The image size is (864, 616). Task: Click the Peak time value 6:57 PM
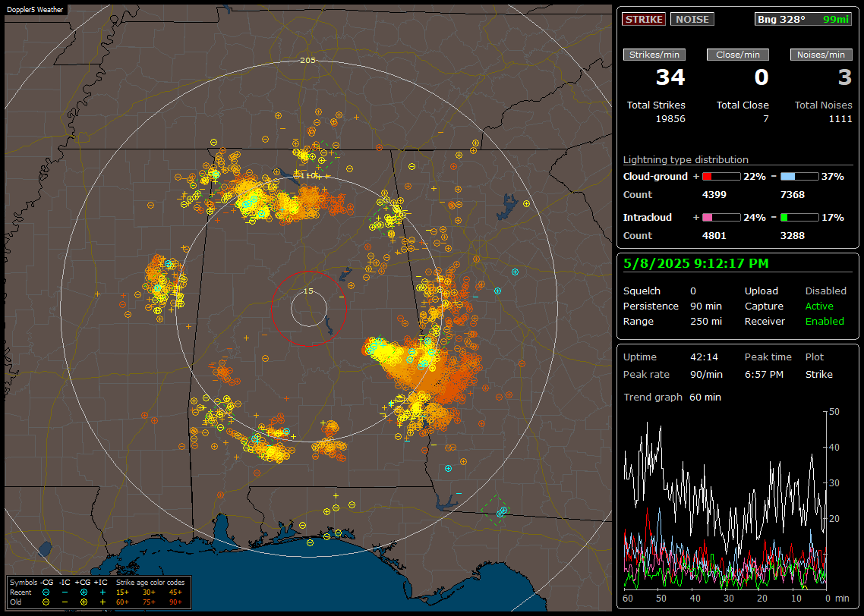(x=764, y=374)
